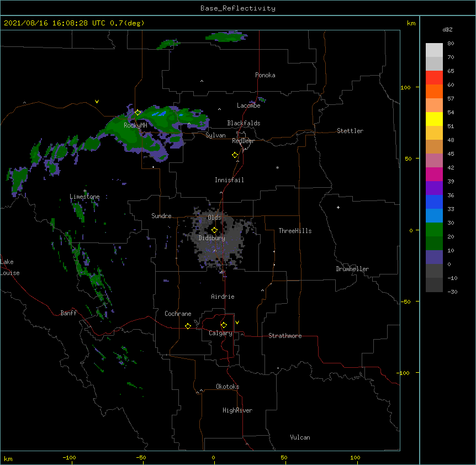Click the Ponoka town label
The height and width of the screenshot is (465, 476).
(265, 75)
